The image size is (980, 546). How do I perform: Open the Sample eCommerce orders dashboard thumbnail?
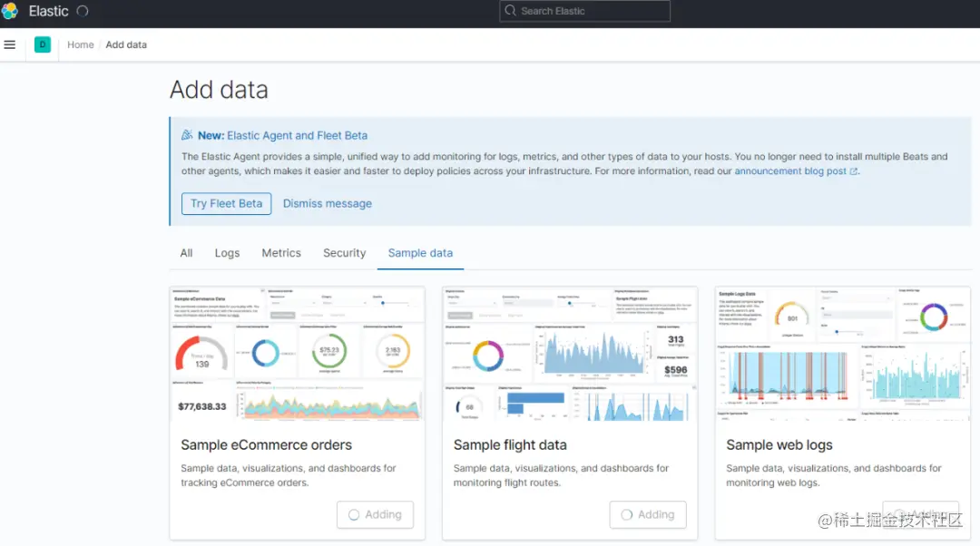pos(298,355)
